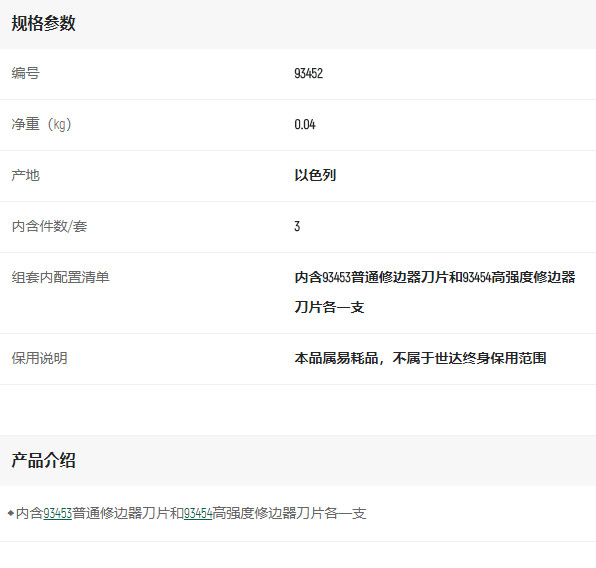Viewport: 596px width, 568px height.
Task: Click the 编号 row label
Action: 25,73
